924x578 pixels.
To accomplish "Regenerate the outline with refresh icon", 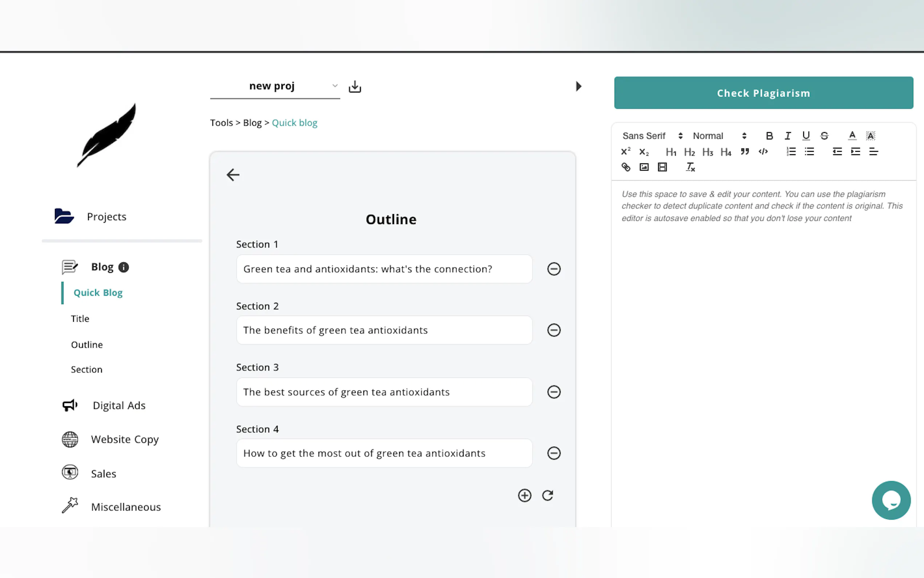I will (x=548, y=495).
